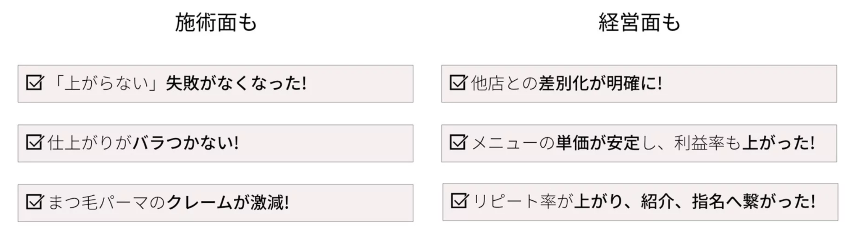Toggle checkbox beside 他店との差別化が明確に
Screen dimensions: 868x236
(x=459, y=83)
